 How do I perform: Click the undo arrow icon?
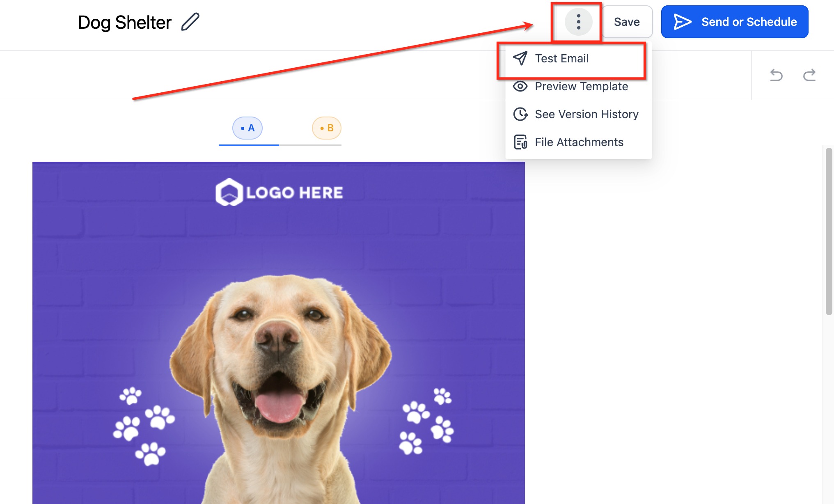pos(776,75)
